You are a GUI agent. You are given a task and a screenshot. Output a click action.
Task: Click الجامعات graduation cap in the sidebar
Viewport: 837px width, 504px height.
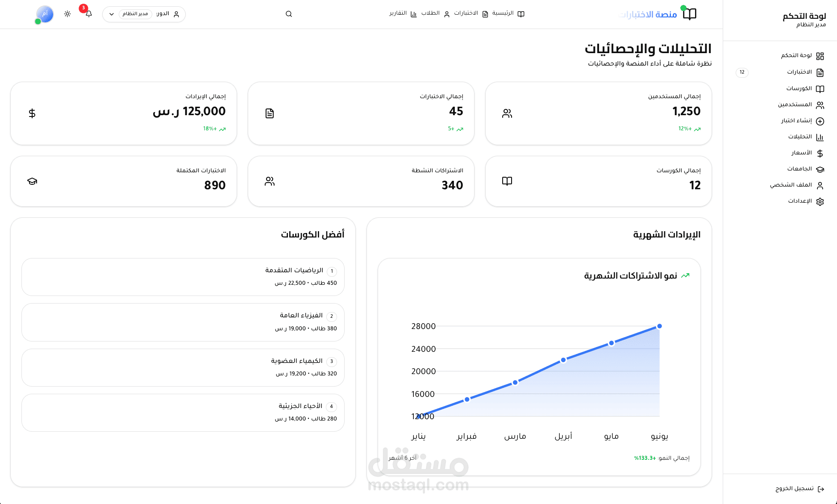820,169
